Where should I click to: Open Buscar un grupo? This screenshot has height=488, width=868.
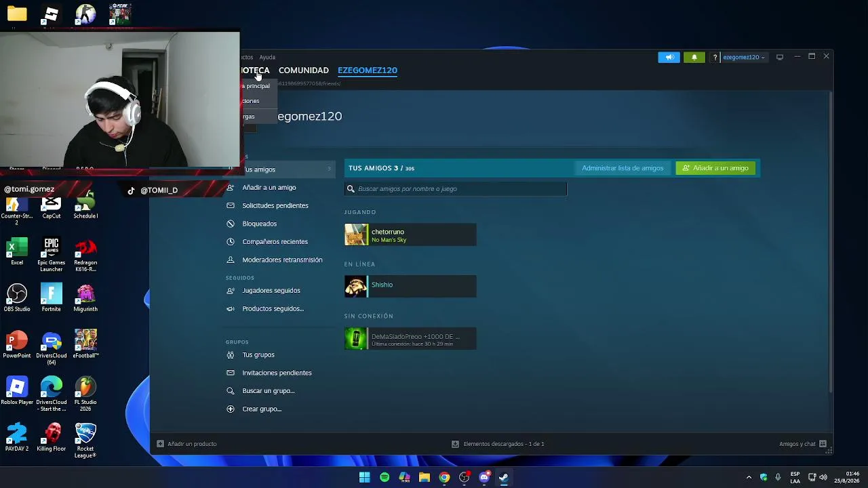(x=268, y=391)
